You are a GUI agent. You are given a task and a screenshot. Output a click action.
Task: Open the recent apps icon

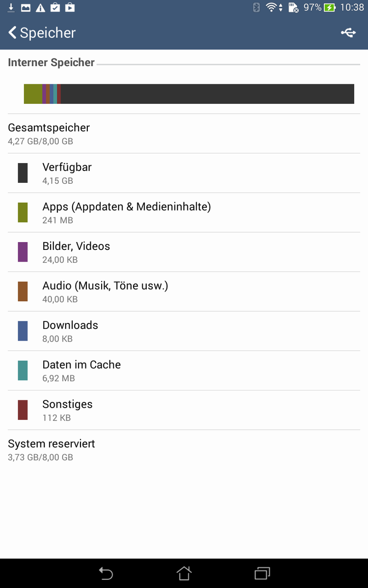click(x=263, y=573)
